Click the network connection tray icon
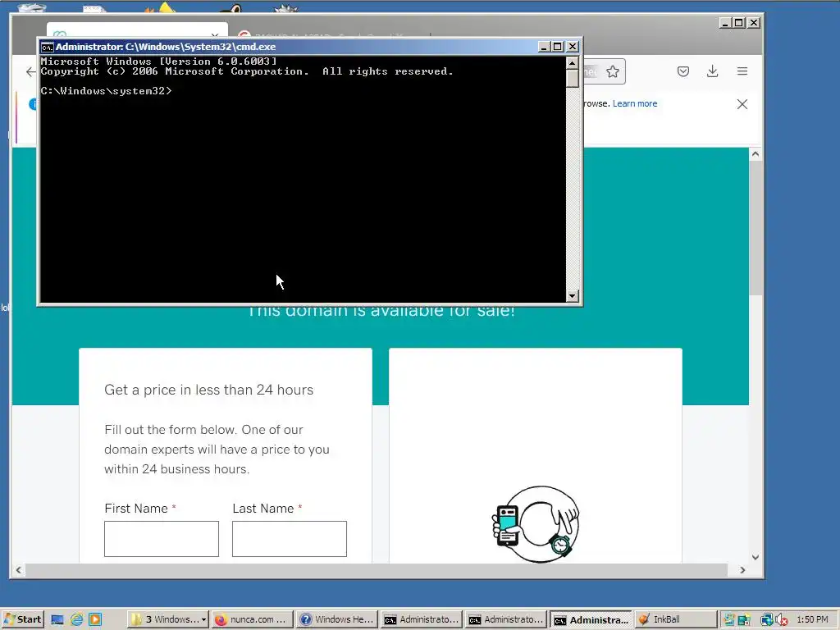The width and height of the screenshot is (840, 630). pyautogui.click(x=767, y=620)
